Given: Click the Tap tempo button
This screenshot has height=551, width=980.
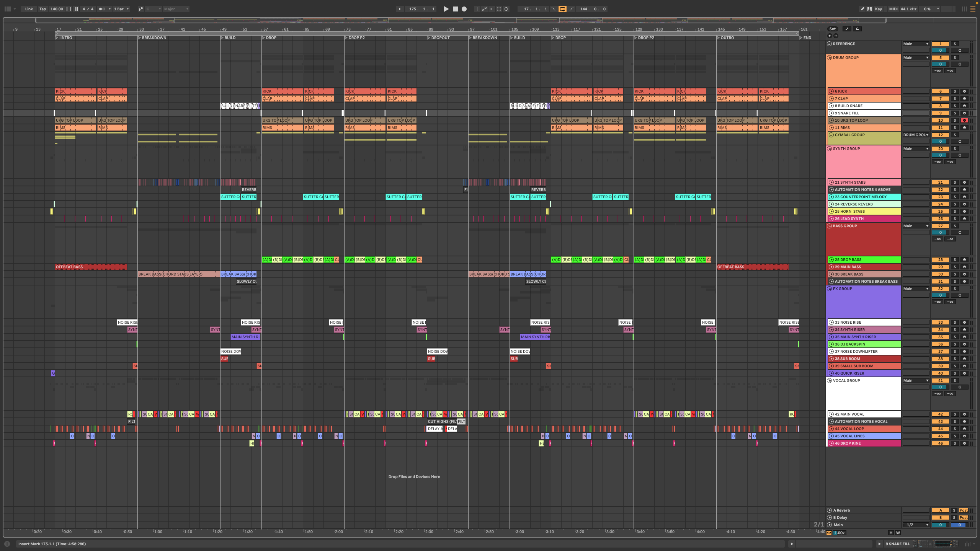Looking at the screenshot, I should [x=42, y=9].
